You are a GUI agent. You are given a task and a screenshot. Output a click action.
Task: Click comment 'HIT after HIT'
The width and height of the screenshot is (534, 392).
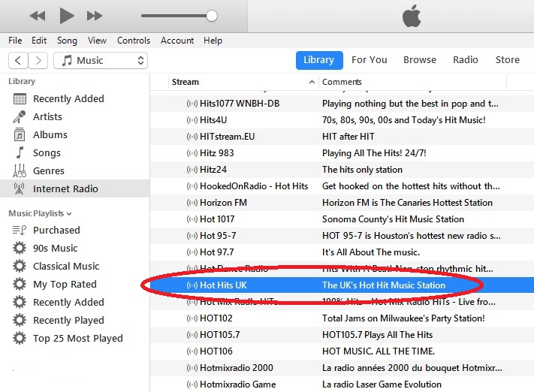coord(348,137)
